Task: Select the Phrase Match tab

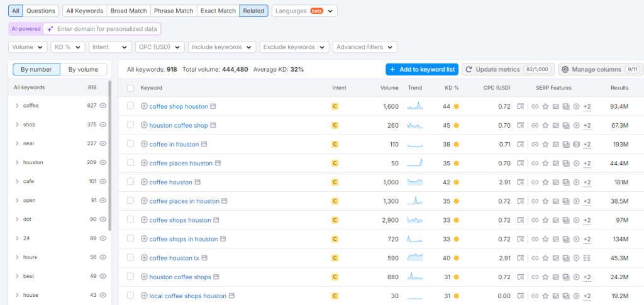Action: click(x=174, y=11)
